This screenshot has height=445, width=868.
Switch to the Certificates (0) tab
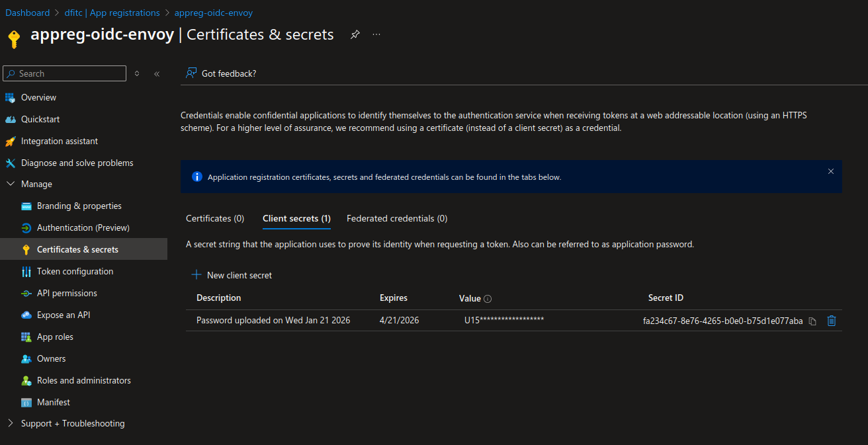pos(215,218)
